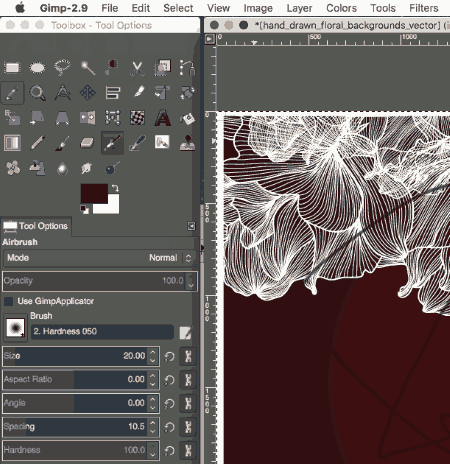Image resolution: width=450 pixels, height=464 pixels.
Task: Open the Filters menu
Action: coord(424,8)
